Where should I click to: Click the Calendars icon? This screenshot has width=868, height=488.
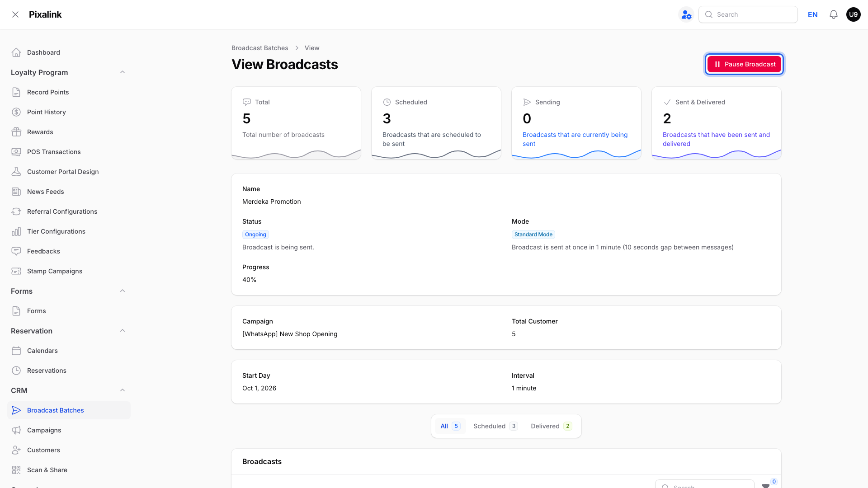pyautogui.click(x=16, y=351)
